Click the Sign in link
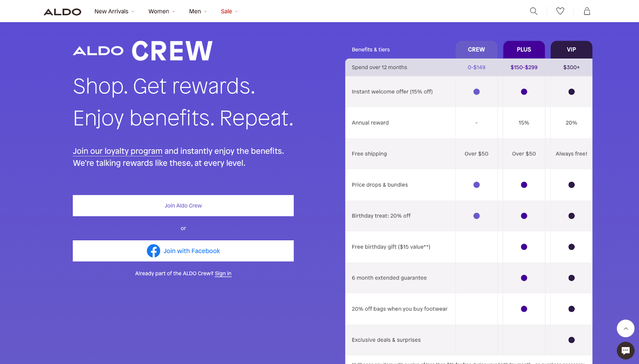The width and height of the screenshot is (639, 364). [x=223, y=273]
